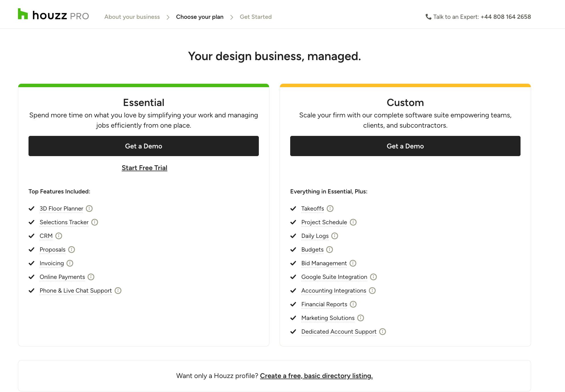Click the Google Suite Integration label
Image resolution: width=565 pixels, height=392 pixels.
click(334, 277)
